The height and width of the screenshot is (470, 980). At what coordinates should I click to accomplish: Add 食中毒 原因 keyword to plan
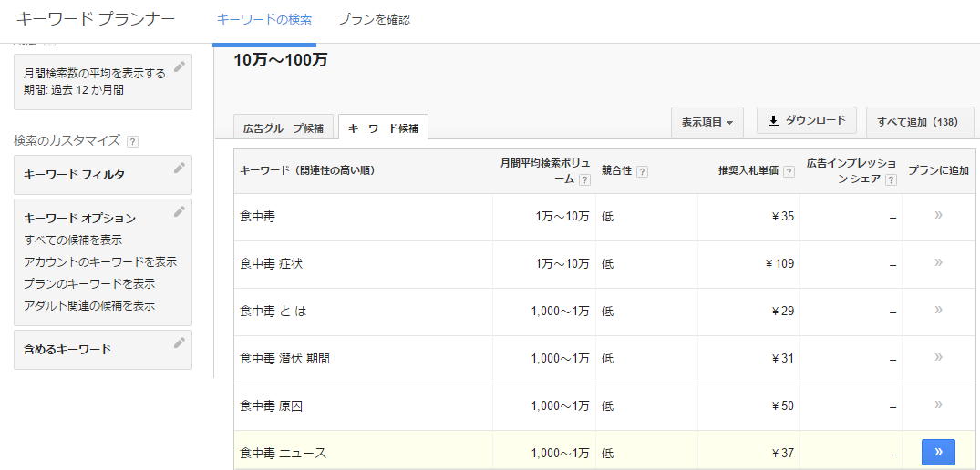point(938,405)
